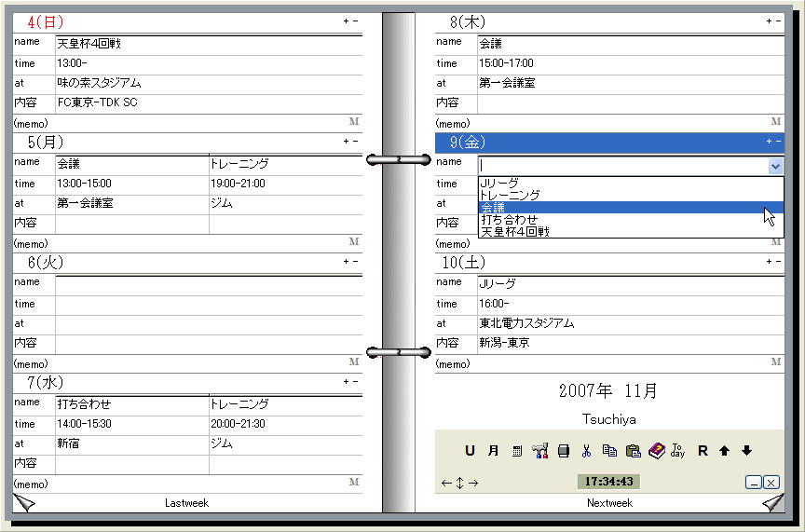Click the minus sign in the 9(金) header
The width and height of the screenshot is (805, 532).
pyautogui.click(x=778, y=142)
